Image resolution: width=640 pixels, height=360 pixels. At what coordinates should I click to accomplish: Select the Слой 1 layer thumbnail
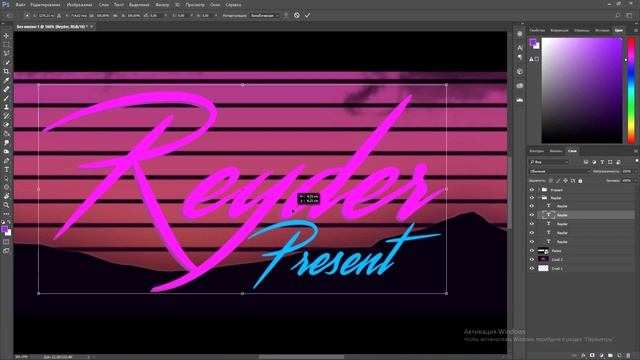tap(543, 269)
